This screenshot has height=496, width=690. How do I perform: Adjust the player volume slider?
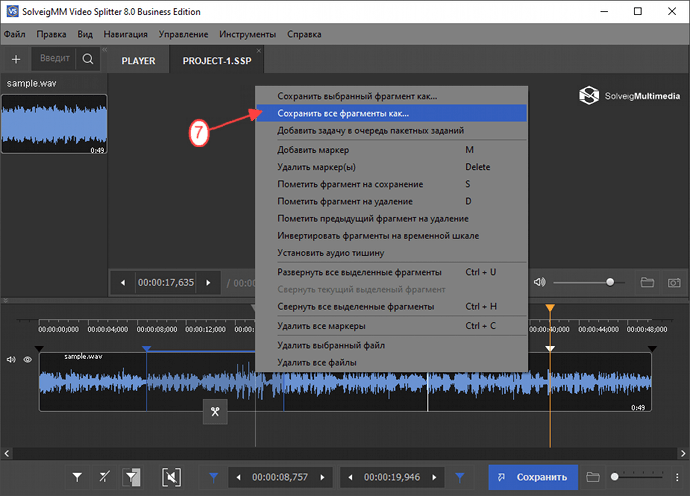tap(589, 282)
